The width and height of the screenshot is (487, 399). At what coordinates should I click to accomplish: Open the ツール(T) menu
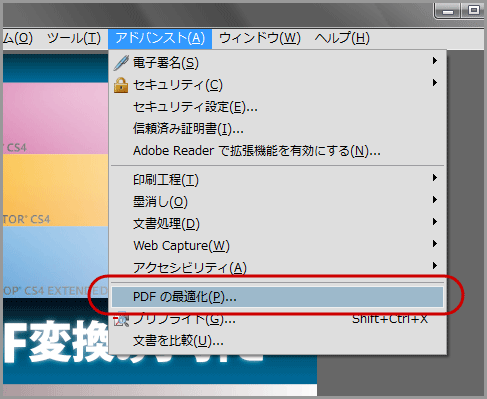click(x=74, y=38)
